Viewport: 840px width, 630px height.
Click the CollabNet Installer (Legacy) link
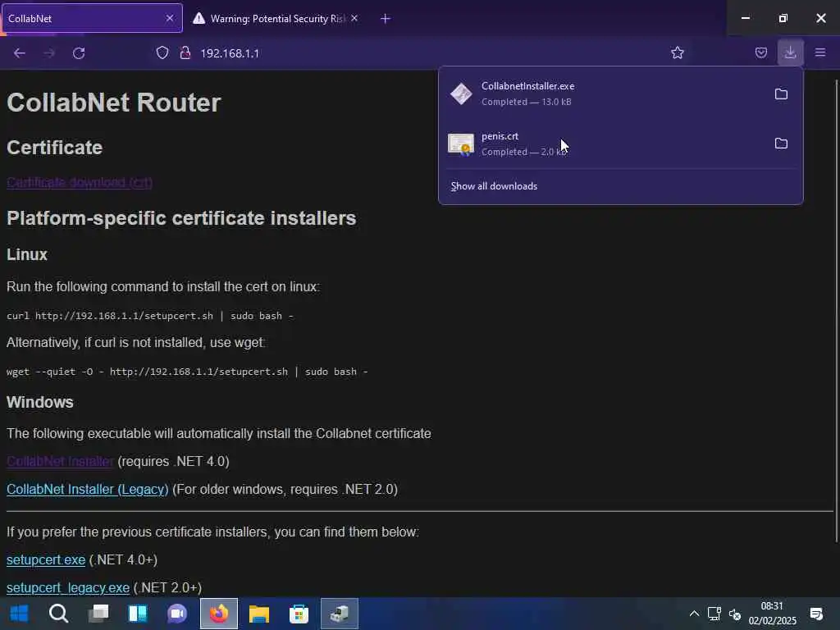coord(87,489)
